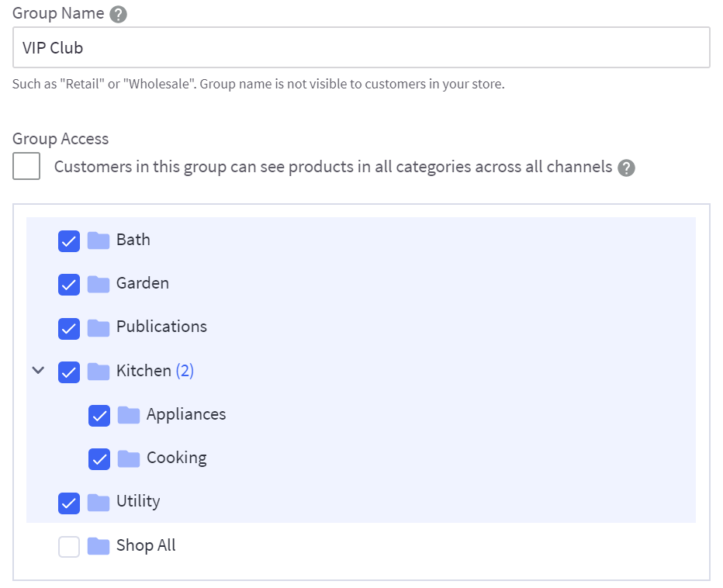This screenshot has height=588, width=723.
Task: Enable access to all categories across channels
Action: pyautogui.click(x=26, y=166)
